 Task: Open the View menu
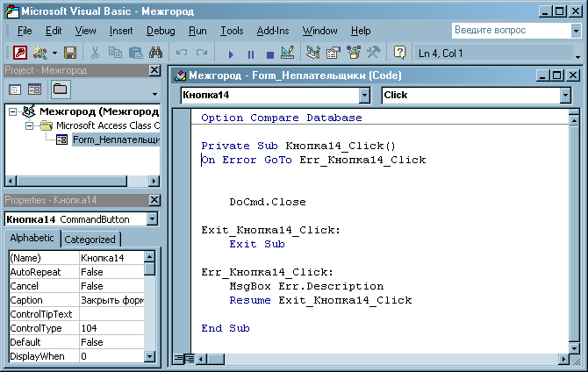(x=85, y=31)
